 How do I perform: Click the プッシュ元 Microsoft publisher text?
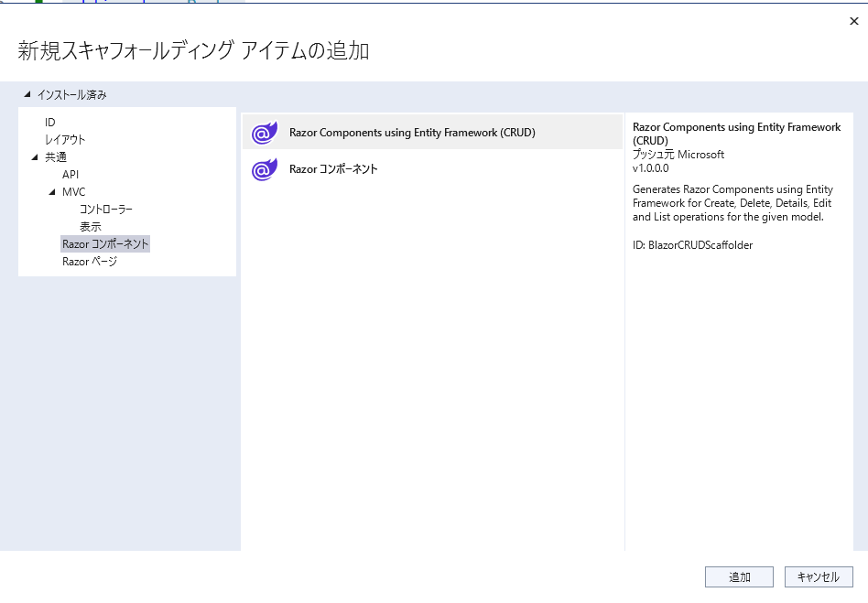678,155
